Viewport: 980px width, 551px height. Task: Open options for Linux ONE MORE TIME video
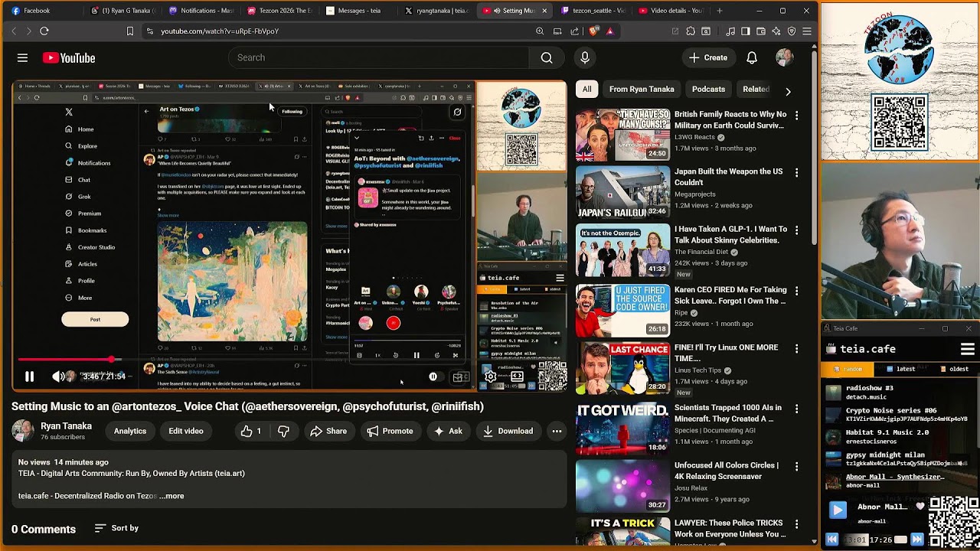pyautogui.click(x=796, y=349)
